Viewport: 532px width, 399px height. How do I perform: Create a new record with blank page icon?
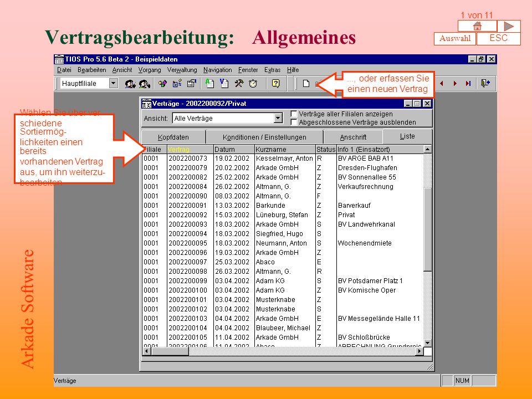coord(306,84)
